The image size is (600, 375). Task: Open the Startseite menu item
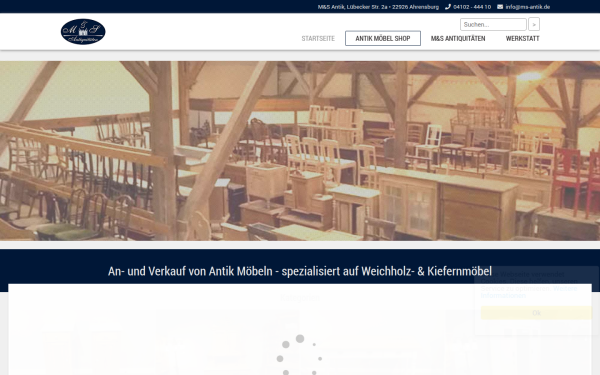click(318, 39)
